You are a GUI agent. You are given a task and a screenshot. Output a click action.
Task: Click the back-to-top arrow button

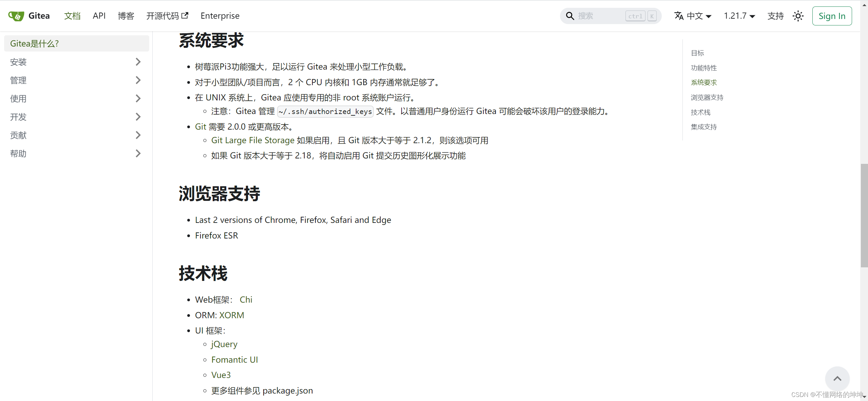(837, 379)
